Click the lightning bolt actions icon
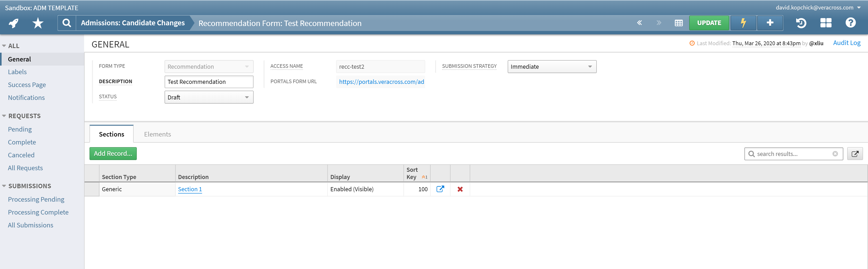 click(x=743, y=23)
